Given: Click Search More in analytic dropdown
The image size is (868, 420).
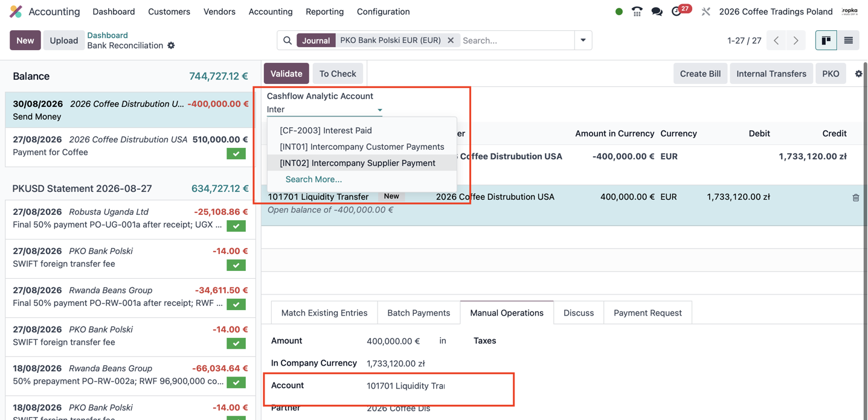Looking at the screenshot, I should point(362,179).
